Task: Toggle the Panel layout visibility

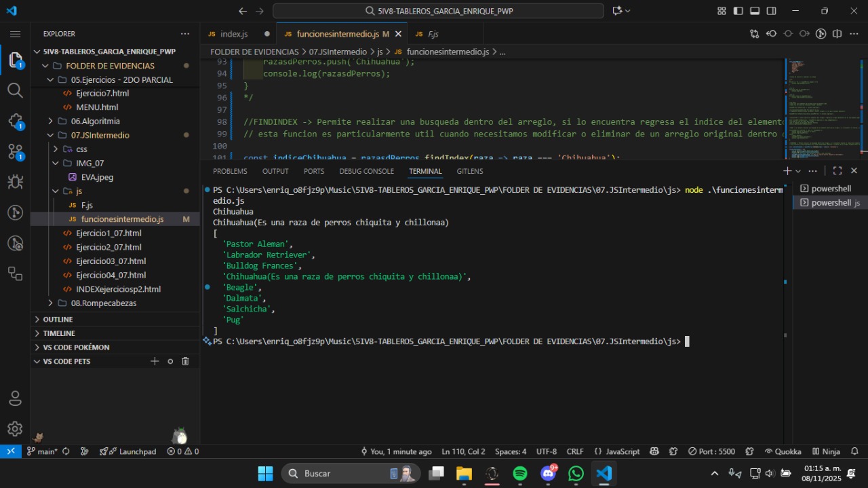Action: 754,11
